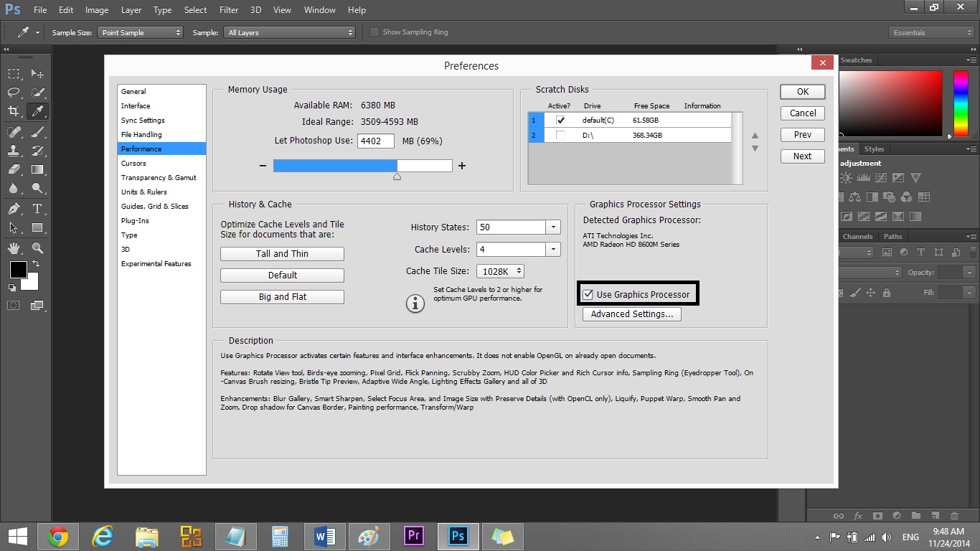Screen dimensions: 980x551
Task: Open the Filter menu
Action: 229,10
